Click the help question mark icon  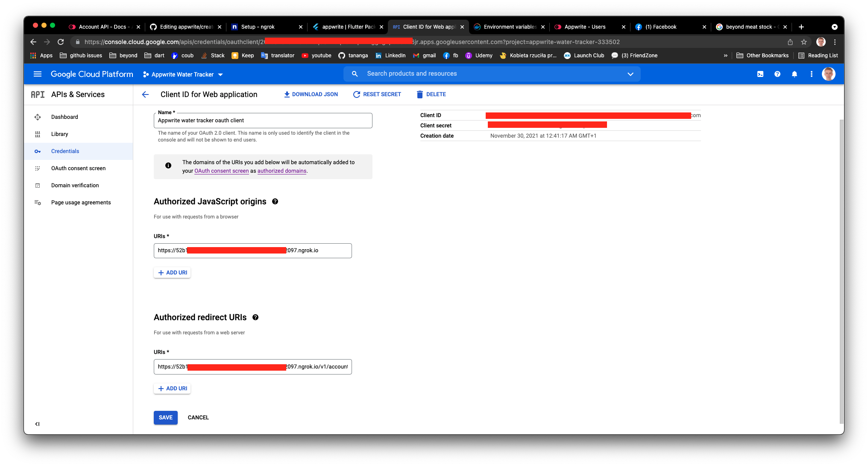click(x=777, y=74)
